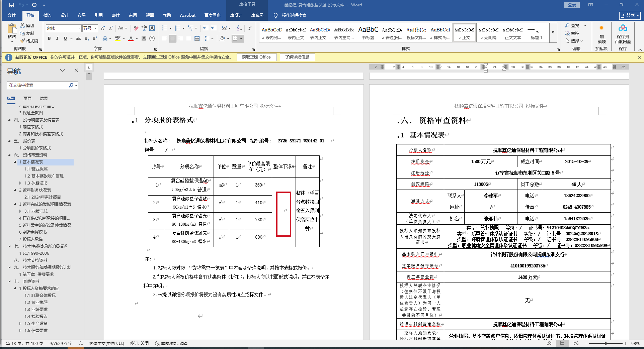Insert enclosed character (字 in circle)
Image resolution: width=644 pixels, height=349 pixels.
pos(152,38)
